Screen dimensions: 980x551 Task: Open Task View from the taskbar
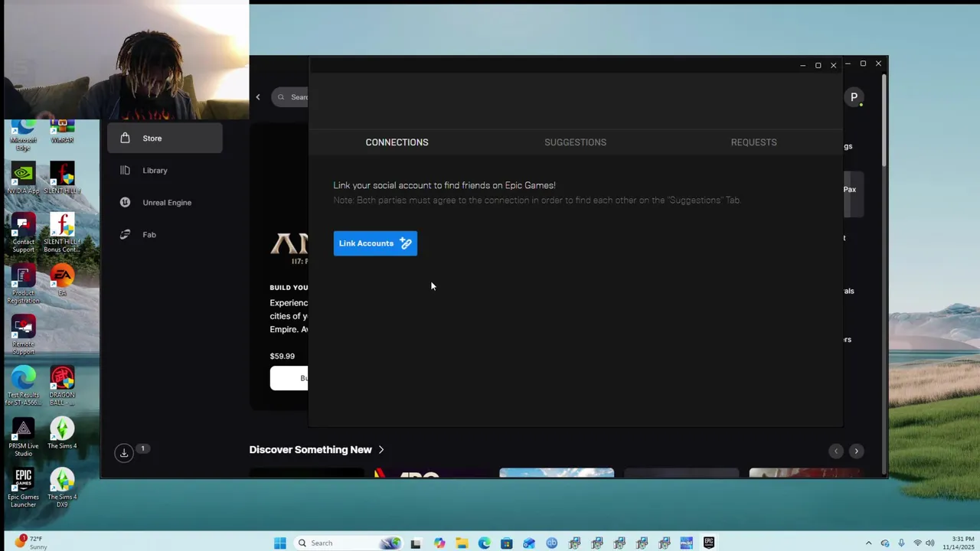click(x=416, y=543)
